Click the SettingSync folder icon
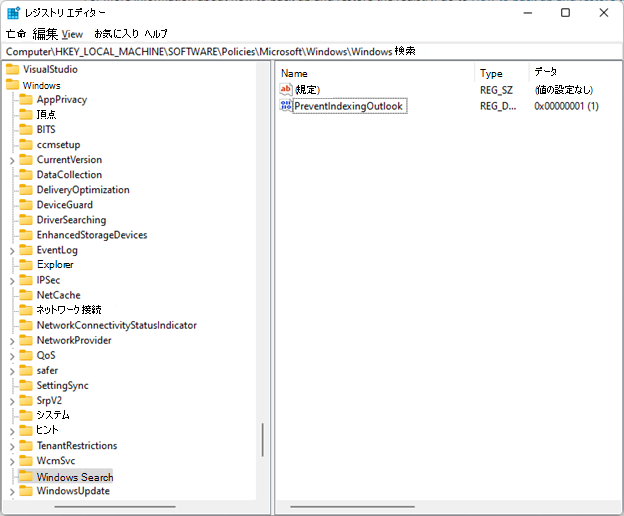624x516 pixels. 26,386
